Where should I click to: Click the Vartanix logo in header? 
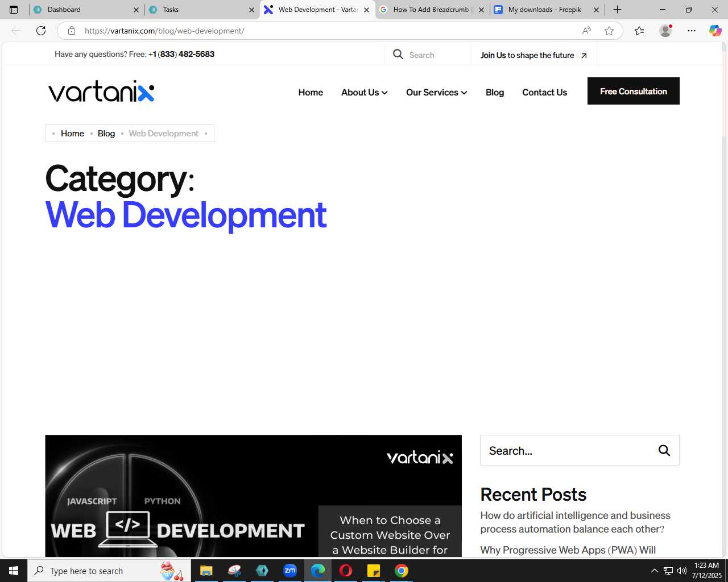pyautogui.click(x=101, y=92)
